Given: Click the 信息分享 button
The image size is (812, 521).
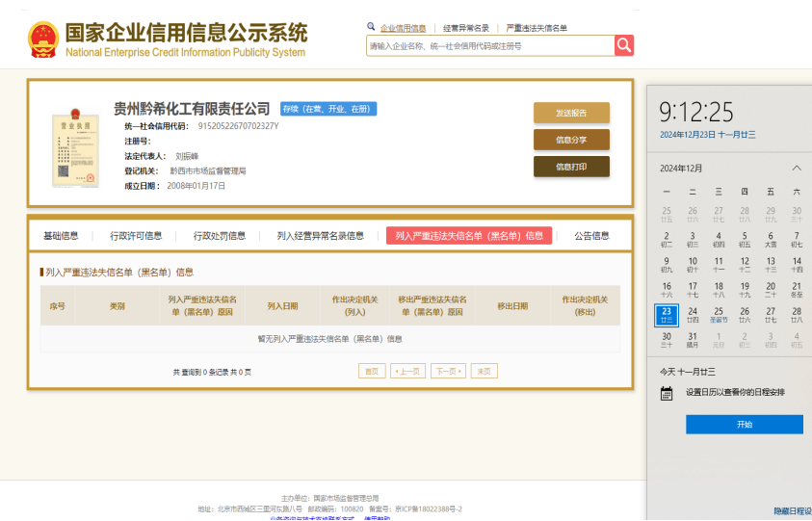Looking at the screenshot, I should (x=571, y=140).
